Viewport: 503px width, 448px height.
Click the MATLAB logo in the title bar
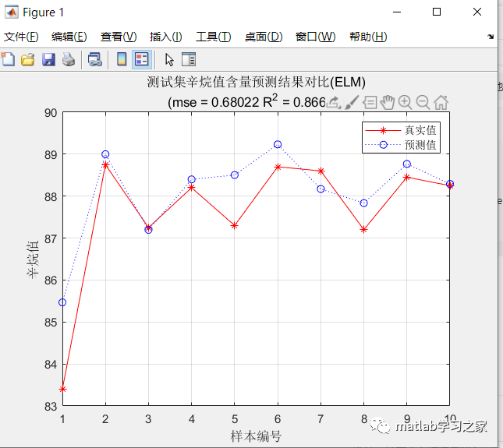pos(12,12)
